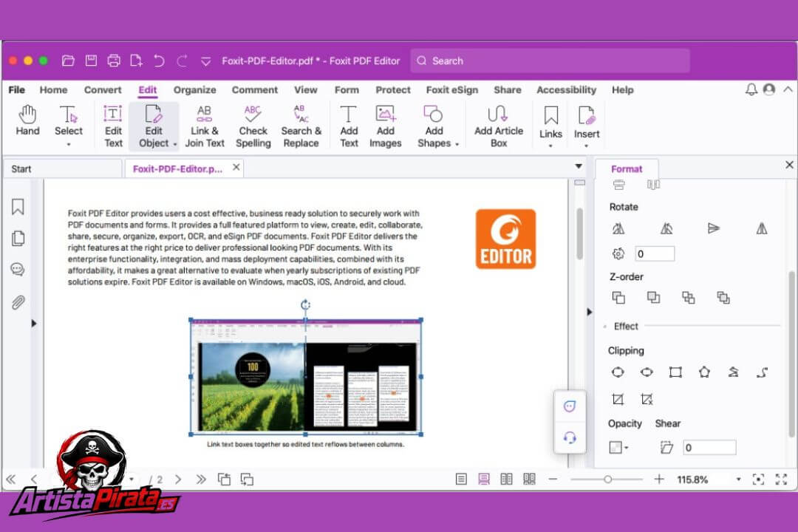Switch to the Home tab
The image size is (798, 532).
point(53,89)
